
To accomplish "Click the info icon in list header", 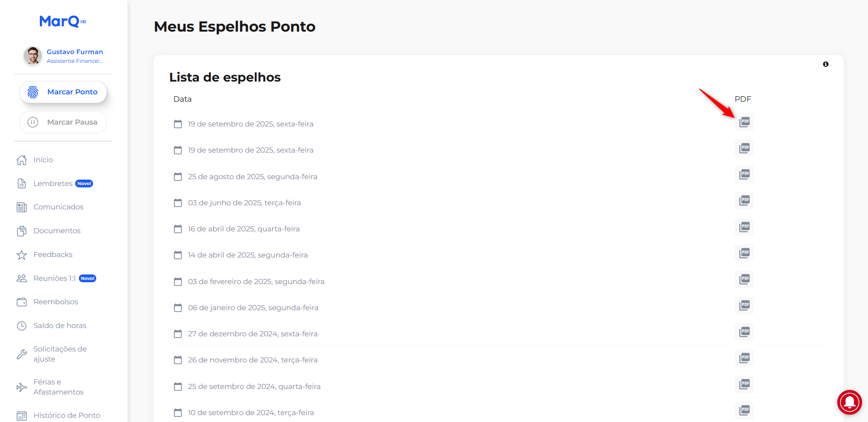I will 825,64.
